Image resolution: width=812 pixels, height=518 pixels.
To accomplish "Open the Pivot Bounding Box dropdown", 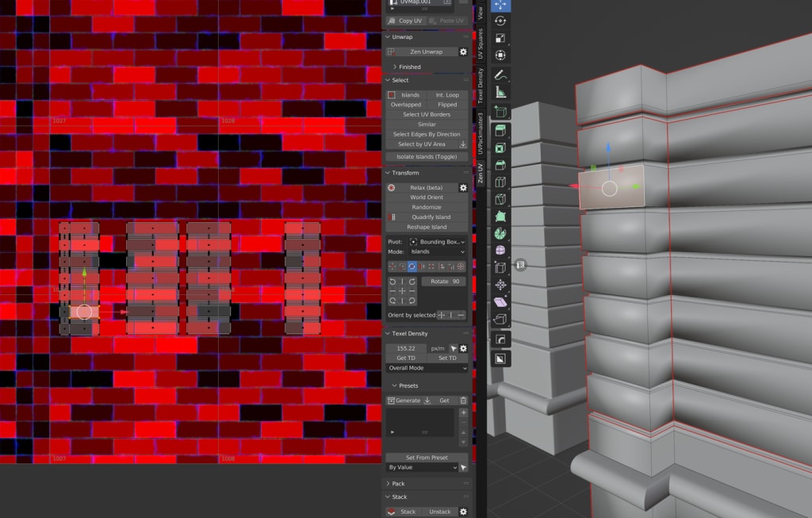I will coord(437,242).
